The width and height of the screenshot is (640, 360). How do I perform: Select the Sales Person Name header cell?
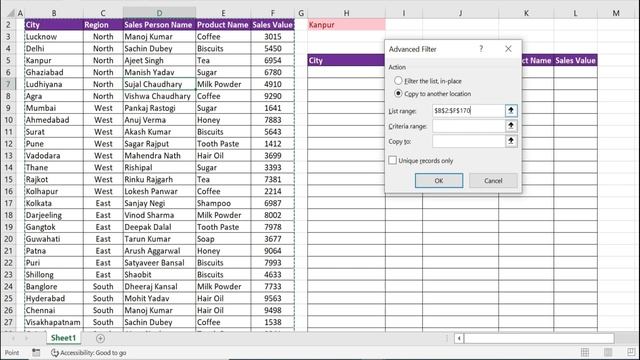[x=159, y=24]
